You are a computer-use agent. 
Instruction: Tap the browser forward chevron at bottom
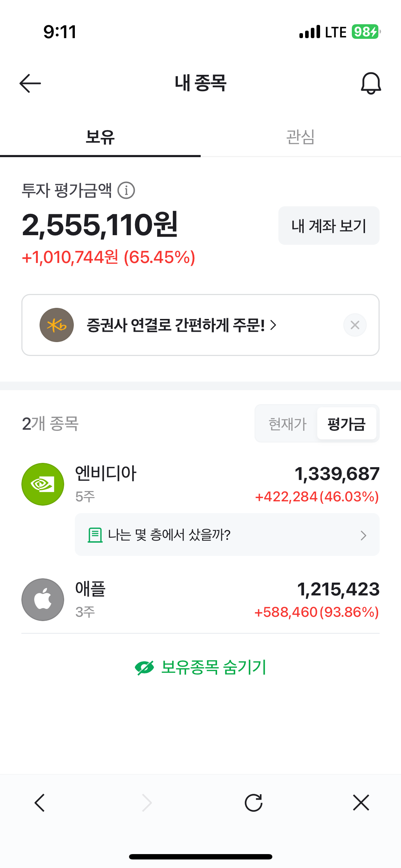pyautogui.click(x=147, y=803)
